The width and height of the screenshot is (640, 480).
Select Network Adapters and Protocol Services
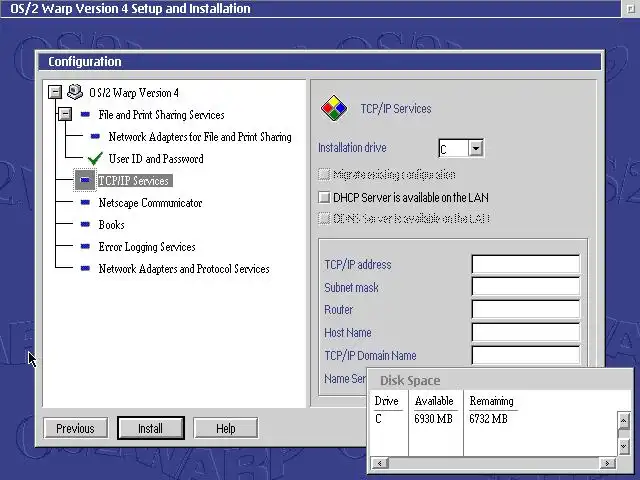point(184,269)
